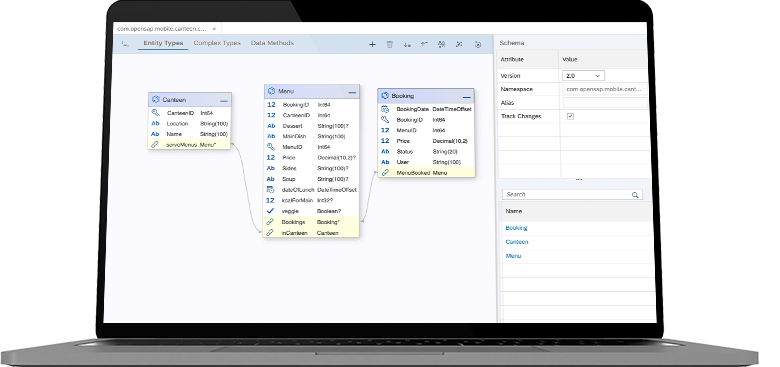The width and height of the screenshot is (780, 367).
Task: Click the Canteen entity header icon
Action: click(x=156, y=99)
